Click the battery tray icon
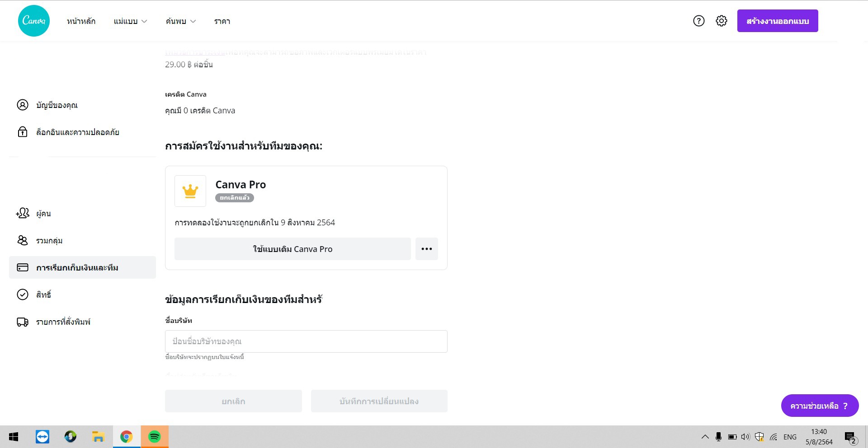Screen dimensions: 868x448 (x=732, y=437)
